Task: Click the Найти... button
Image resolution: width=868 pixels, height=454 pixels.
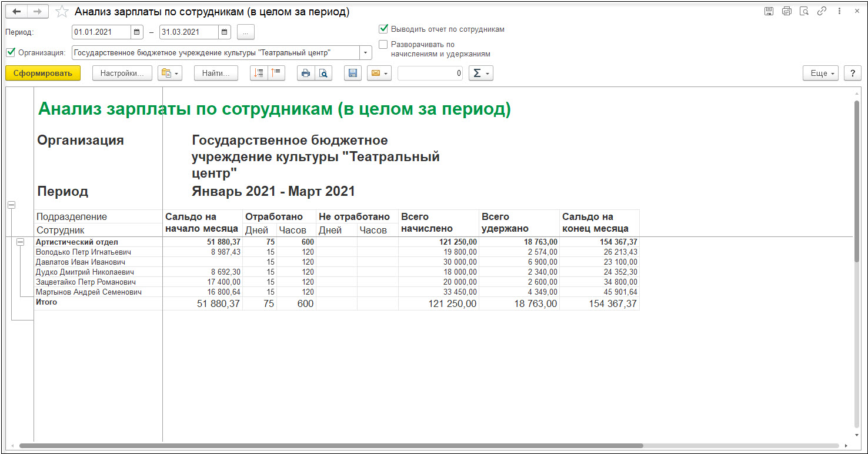Action: click(x=216, y=73)
